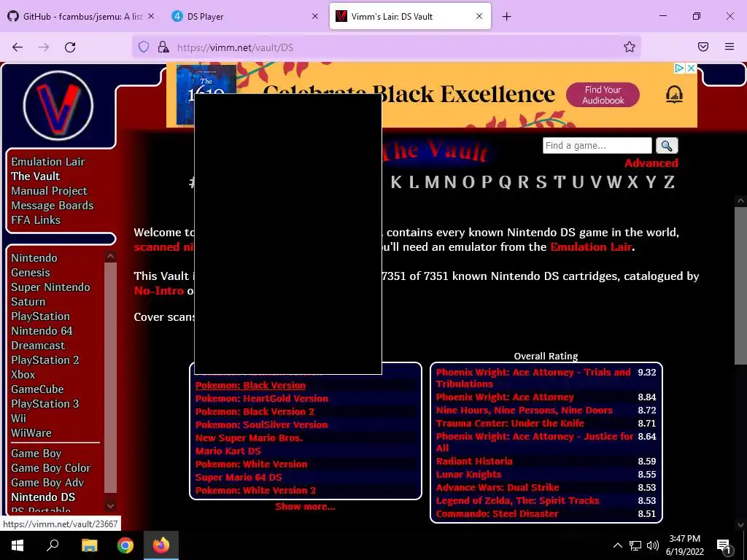Click the systems list scroll-up arrow
This screenshot has width=747, height=560.
click(111, 256)
